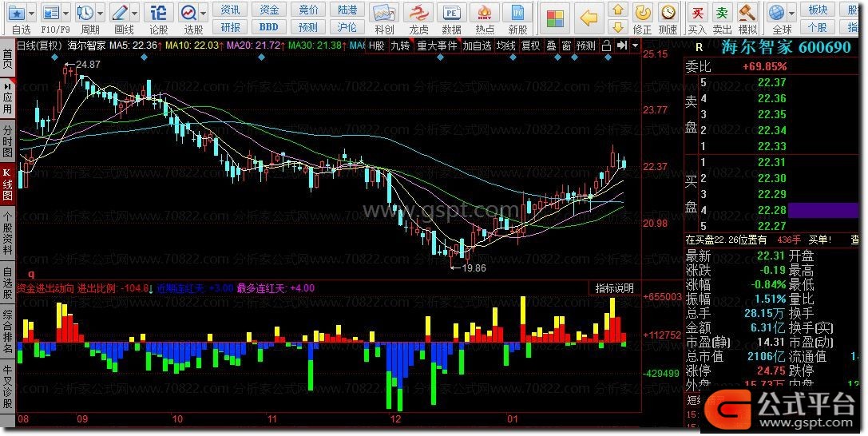Switch to the K线图 side tab
This screenshot has width=868, height=436.
(x=8, y=184)
